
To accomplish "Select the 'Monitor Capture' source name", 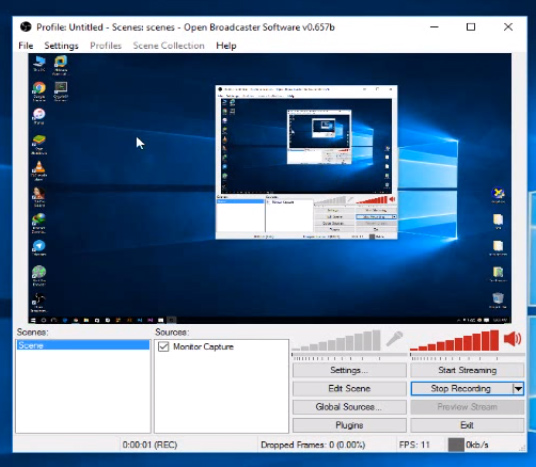I will tap(203, 347).
